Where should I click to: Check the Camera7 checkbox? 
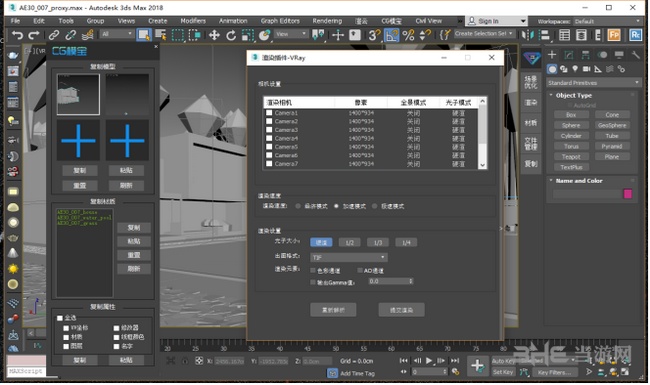(269, 164)
